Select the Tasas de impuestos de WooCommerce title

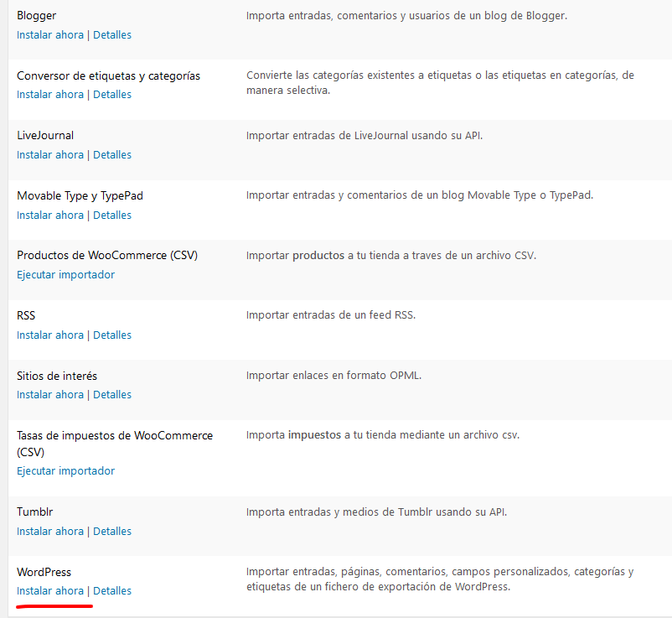(x=115, y=444)
